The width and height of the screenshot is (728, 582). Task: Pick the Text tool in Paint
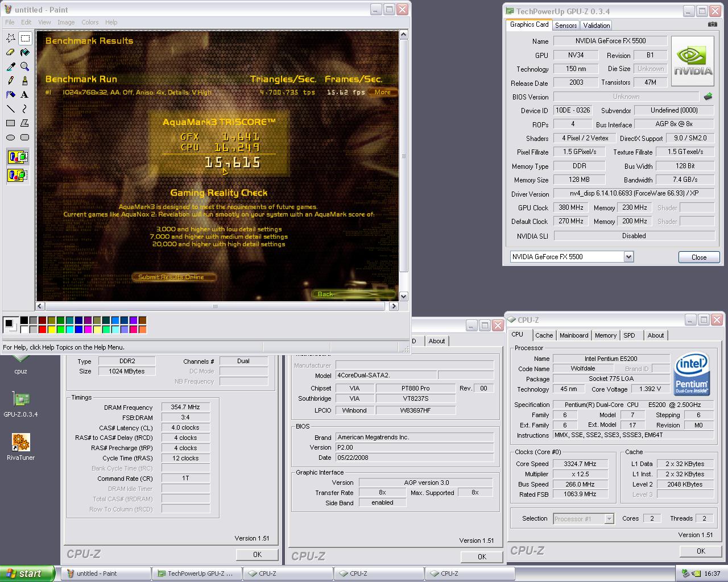[25, 95]
